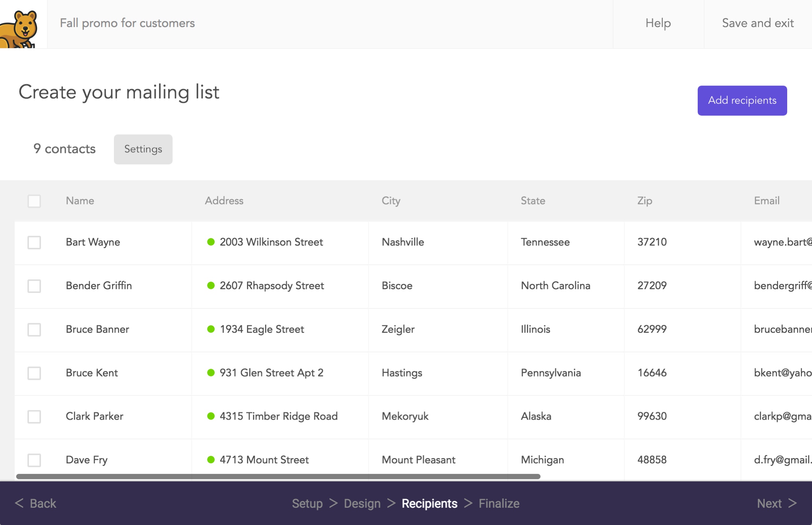
Task: Switch to the Design step
Action: point(362,503)
